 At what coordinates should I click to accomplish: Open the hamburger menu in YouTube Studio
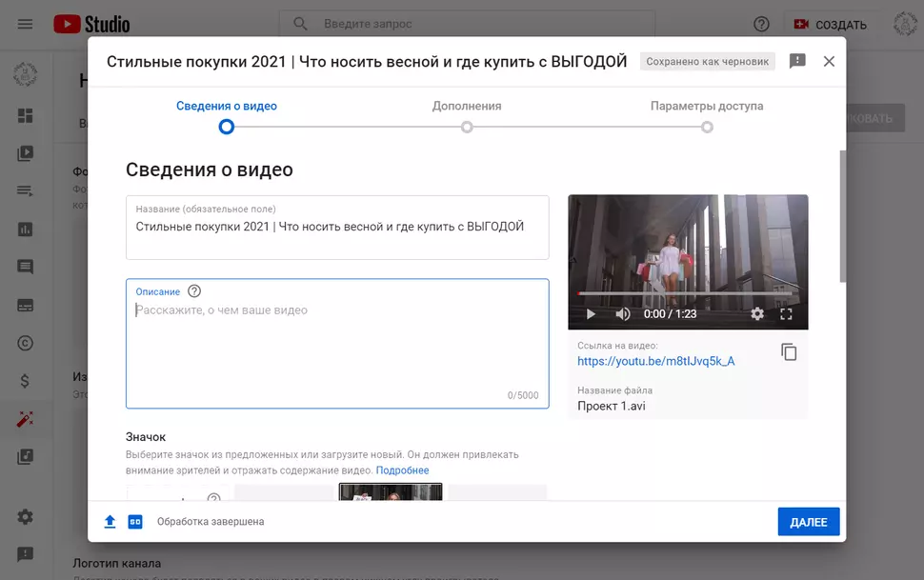26,24
